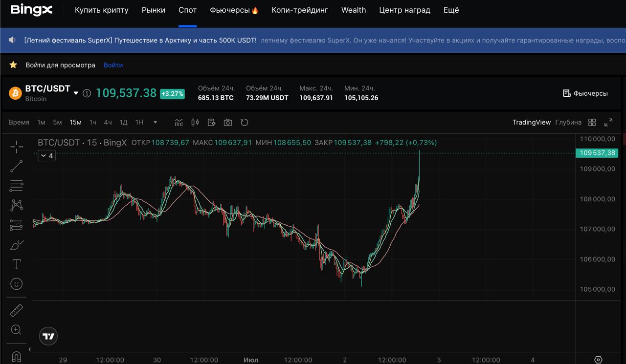Click the Войти login link
The width and height of the screenshot is (626, 364).
point(113,65)
